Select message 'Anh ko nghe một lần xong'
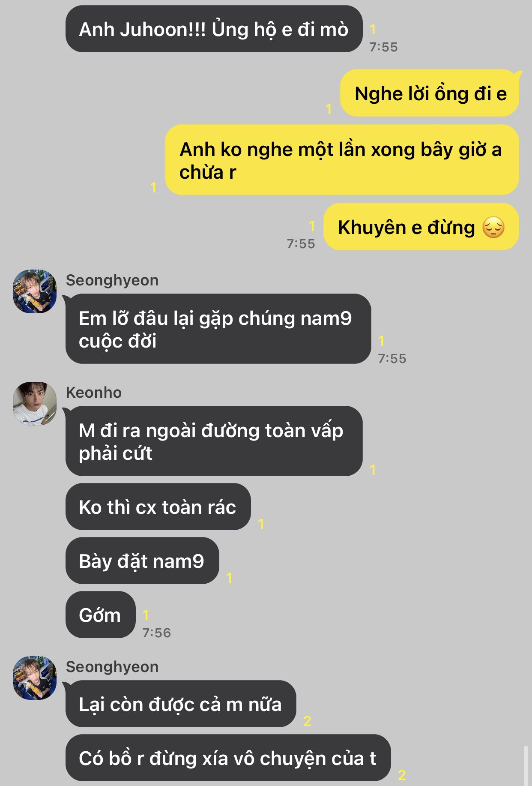This screenshot has height=786, width=532. 342,160
